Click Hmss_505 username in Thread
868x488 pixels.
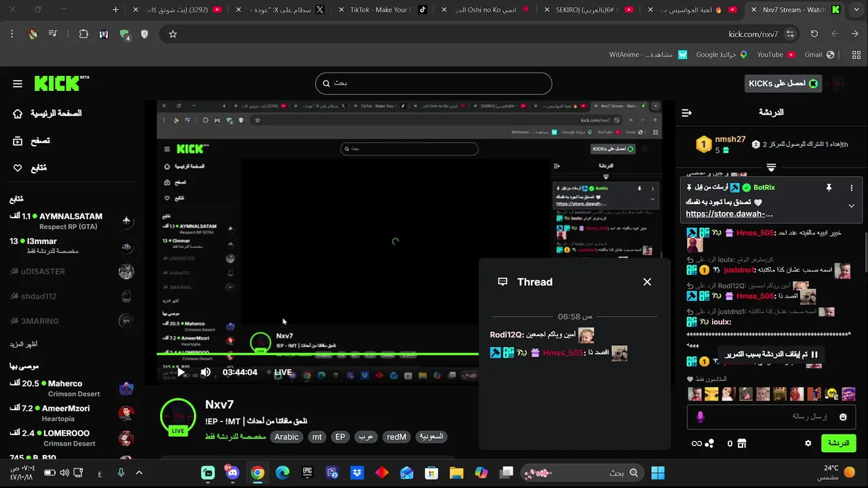pos(563,353)
